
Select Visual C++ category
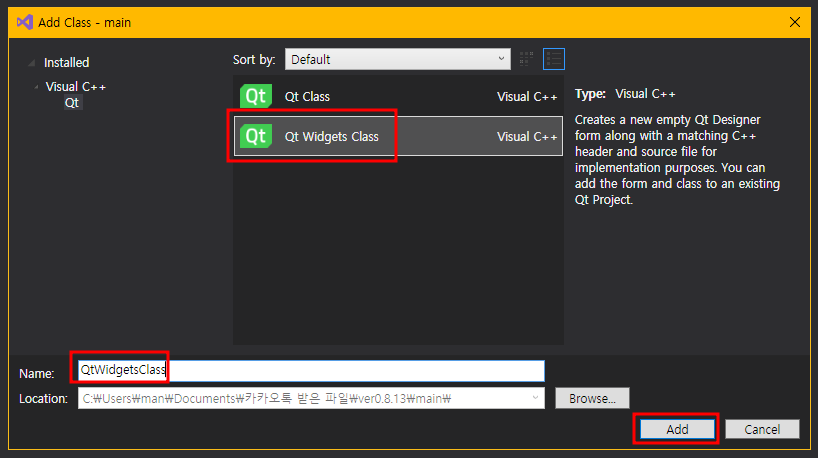coord(76,87)
